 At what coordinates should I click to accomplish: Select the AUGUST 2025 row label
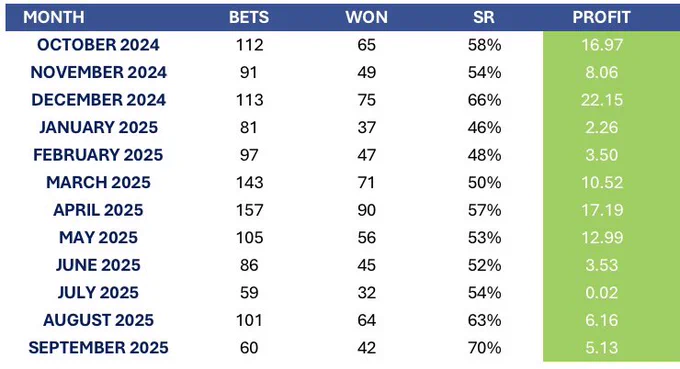tap(98, 320)
